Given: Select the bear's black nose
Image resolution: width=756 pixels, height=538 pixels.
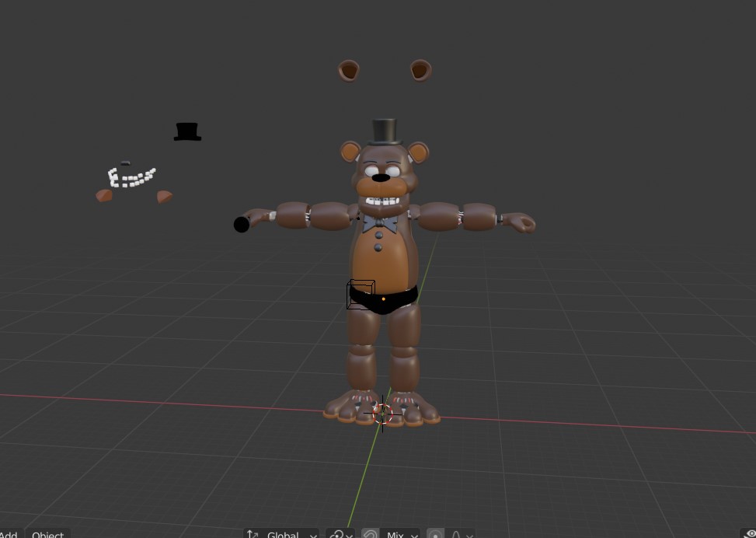Looking at the screenshot, I should pos(381,177).
